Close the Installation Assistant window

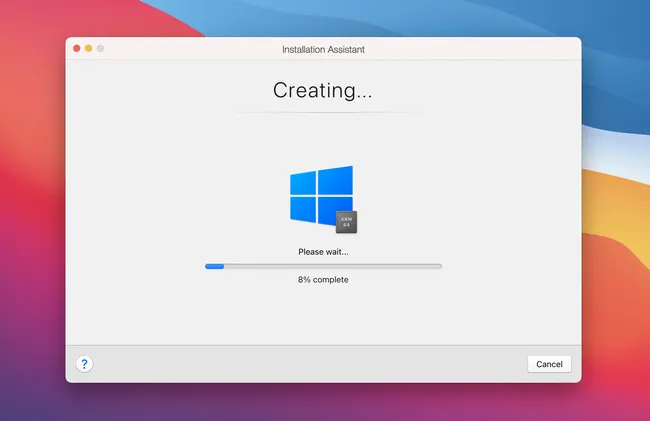point(77,48)
